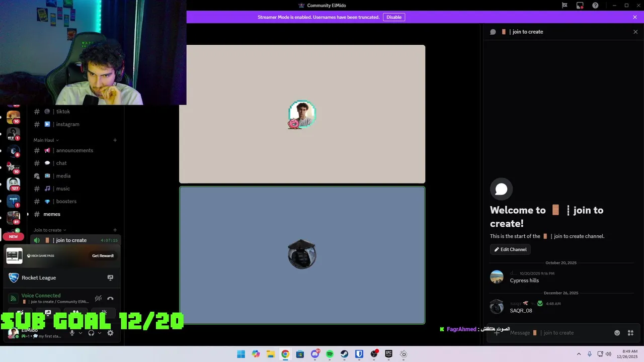This screenshot has height=362, width=644.
Task: Open the Discord Quests flag icon
Action: tap(565, 6)
